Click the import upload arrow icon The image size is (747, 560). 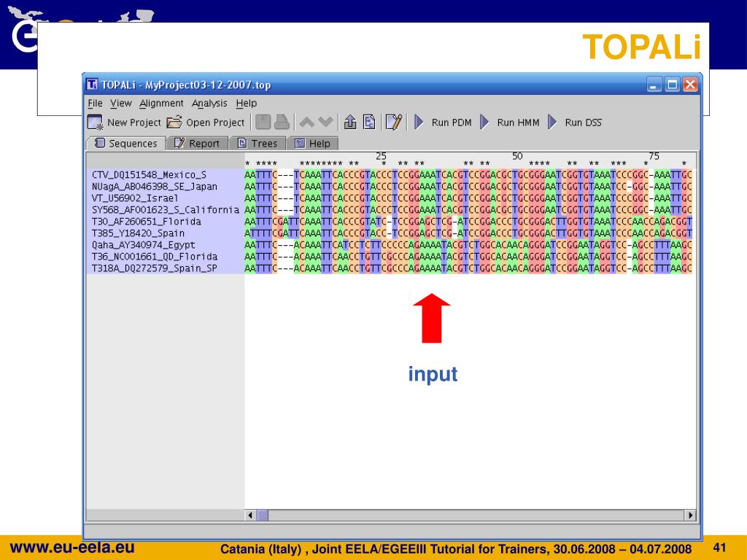pos(350,122)
